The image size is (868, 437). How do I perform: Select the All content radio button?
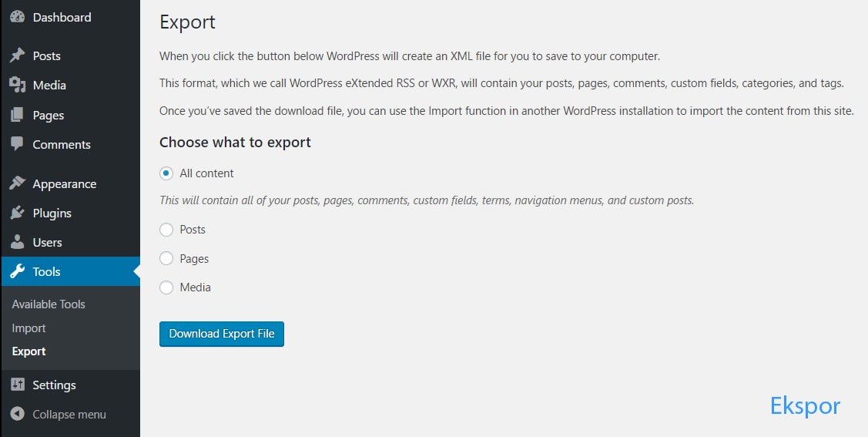click(166, 173)
